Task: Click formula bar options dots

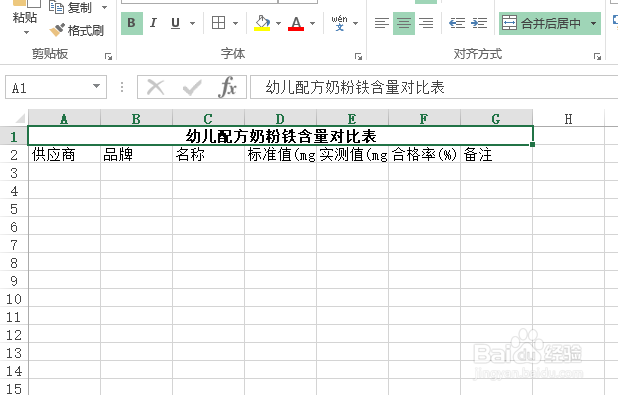Action: coord(122,87)
